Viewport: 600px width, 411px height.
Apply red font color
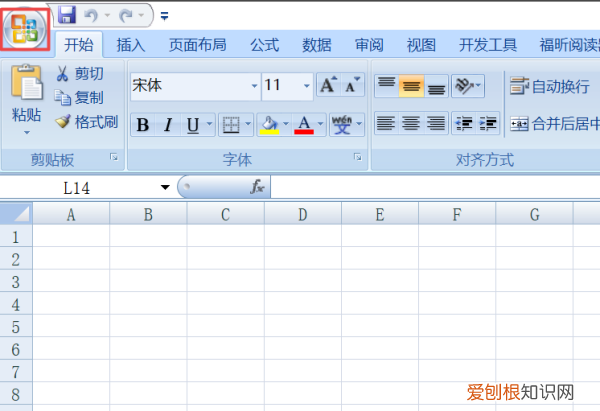tap(304, 124)
